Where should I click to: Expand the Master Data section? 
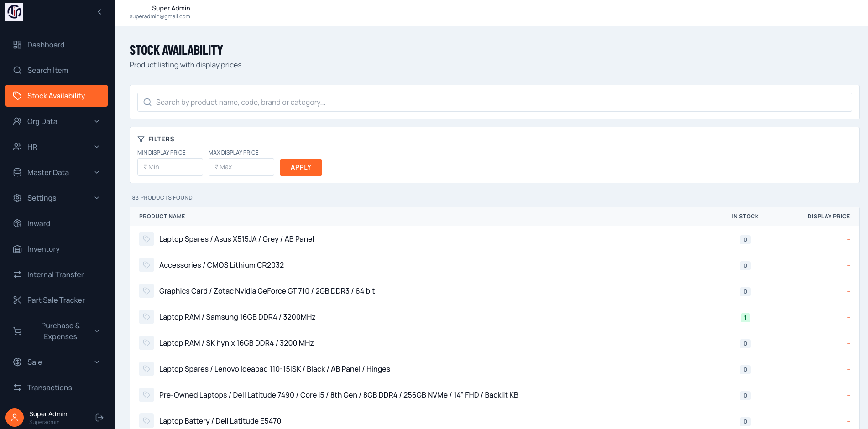tap(57, 172)
